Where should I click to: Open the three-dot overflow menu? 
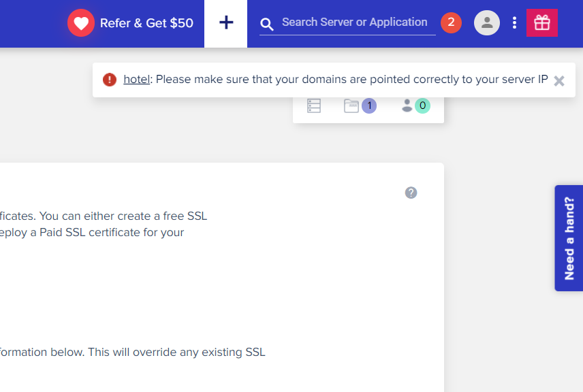click(x=514, y=22)
